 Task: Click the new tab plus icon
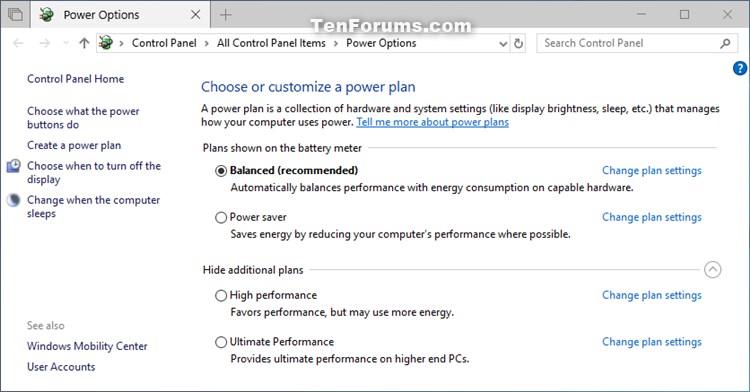[x=225, y=15]
